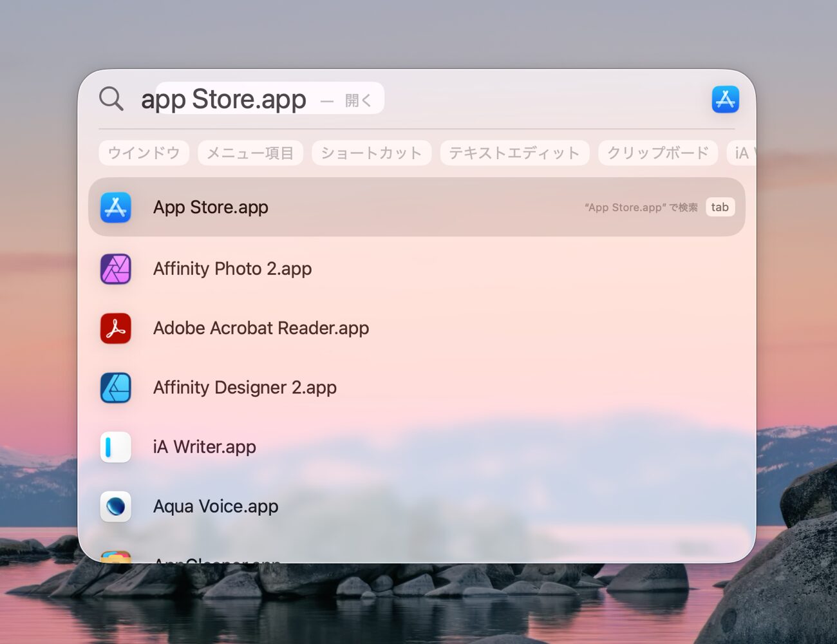Select the Aqua Voice app icon
The image size is (837, 644).
point(115,506)
